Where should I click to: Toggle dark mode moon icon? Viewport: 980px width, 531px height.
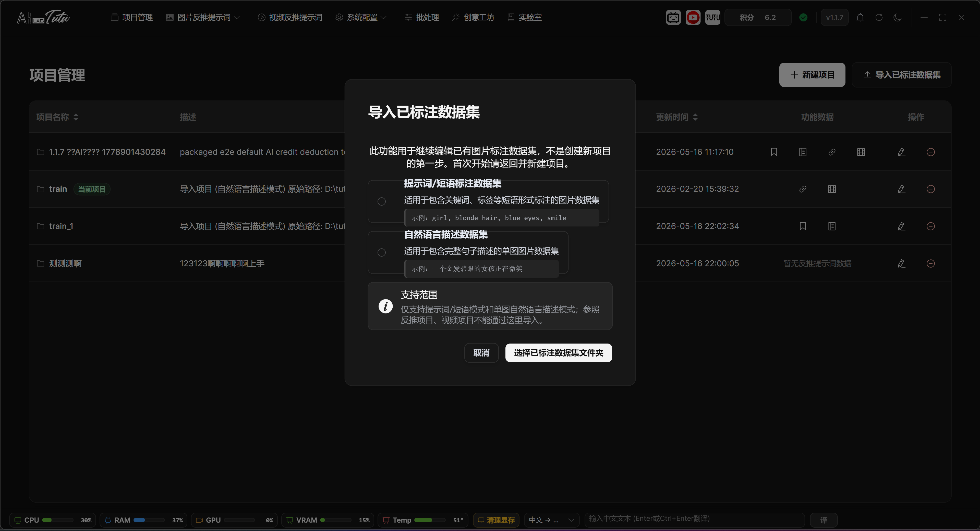coord(898,18)
